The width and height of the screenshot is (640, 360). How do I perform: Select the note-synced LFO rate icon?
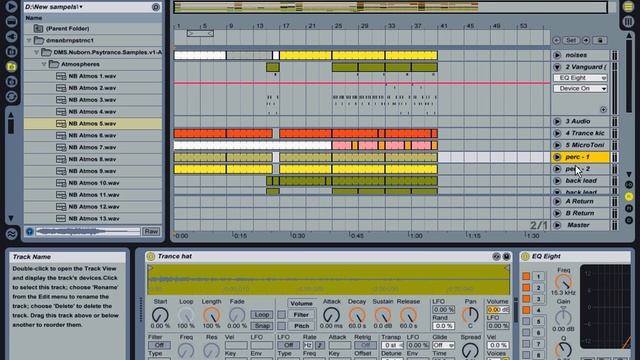pyautogui.click(x=319, y=345)
